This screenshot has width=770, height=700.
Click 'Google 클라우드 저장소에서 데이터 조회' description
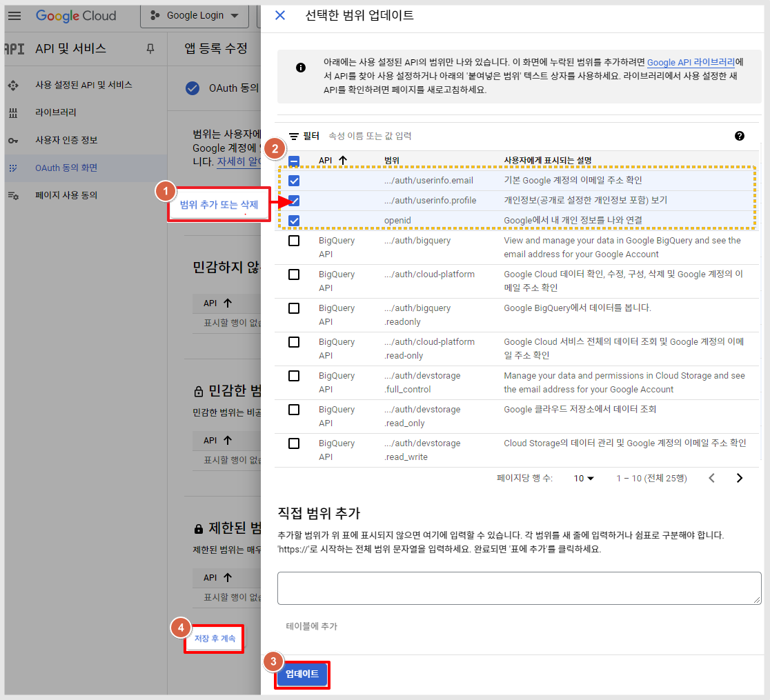580,409
